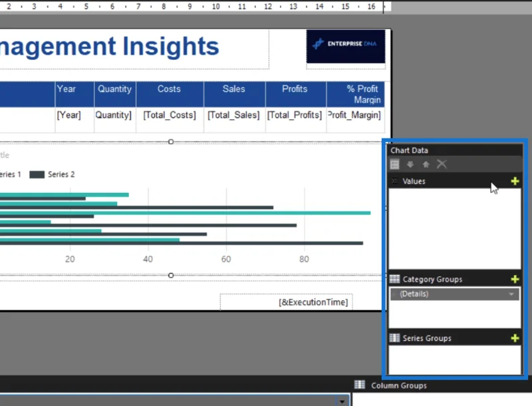The image size is (532, 406).
Task: Click the chart's top resize handle
Action: pyautogui.click(x=171, y=142)
